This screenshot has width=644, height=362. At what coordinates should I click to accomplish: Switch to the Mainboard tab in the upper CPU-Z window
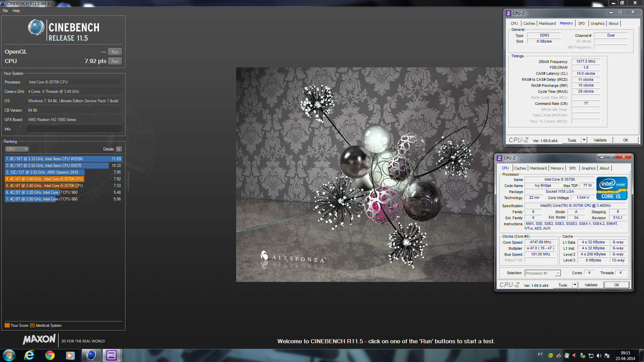point(547,23)
